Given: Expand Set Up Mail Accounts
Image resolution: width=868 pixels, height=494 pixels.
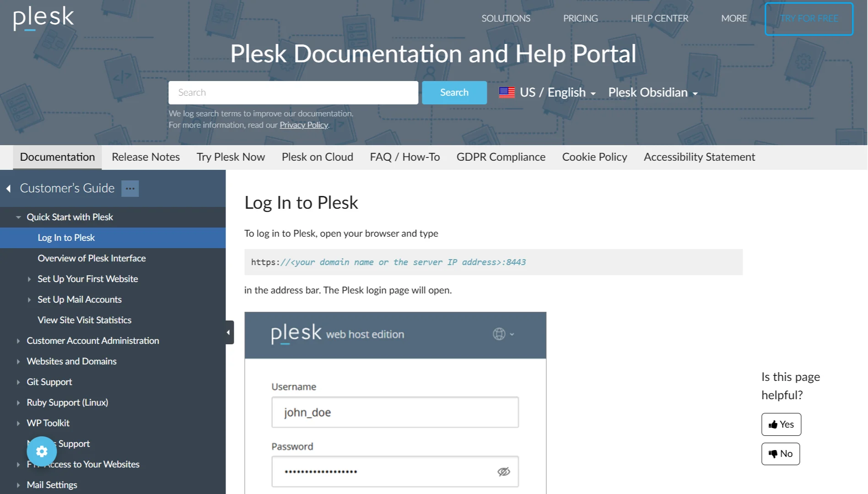Looking at the screenshot, I should (x=29, y=299).
